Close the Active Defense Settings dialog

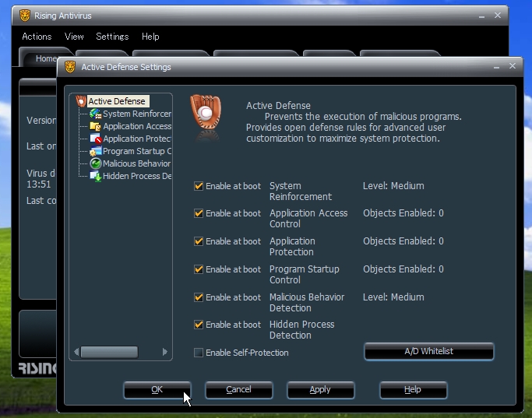tap(513, 65)
